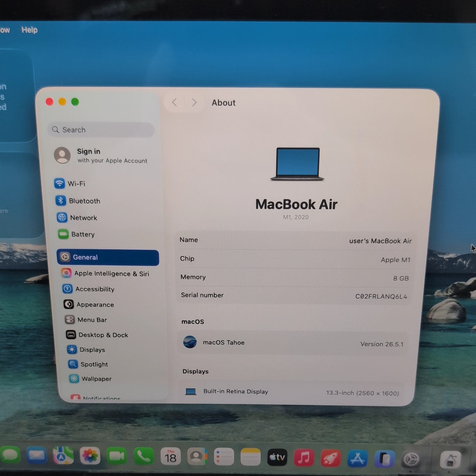This screenshot has width=476, height=476.
Task: Go to Displays settings in sidebar
Action: pos(86,350)
